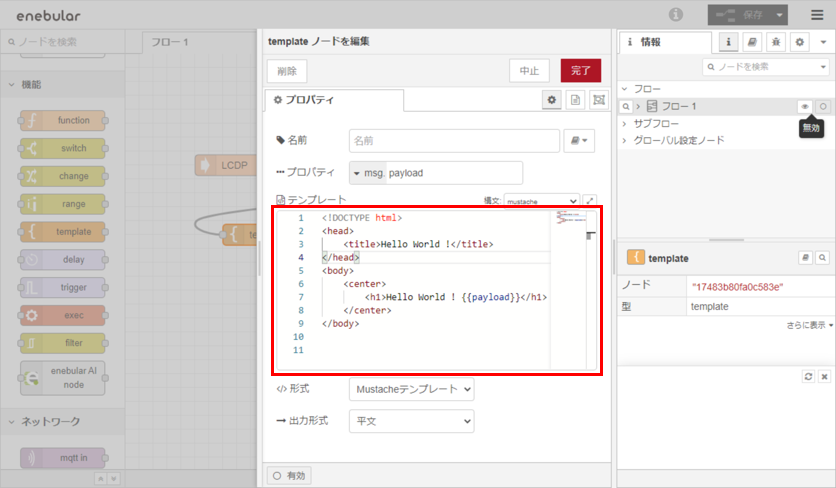Select the exec node in palette

coord(63,315)
